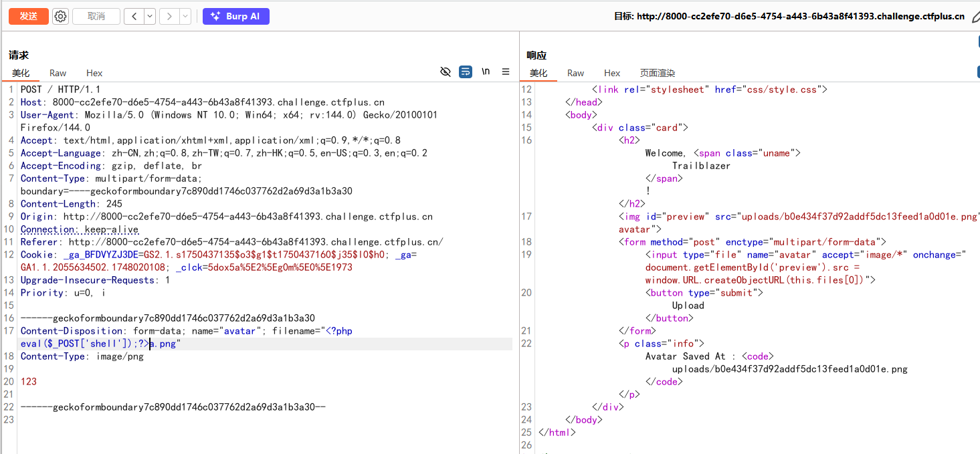The width and height of the screenshot is (980, 454).
Task: Switch response view to Hex tab
Action: 612,73
